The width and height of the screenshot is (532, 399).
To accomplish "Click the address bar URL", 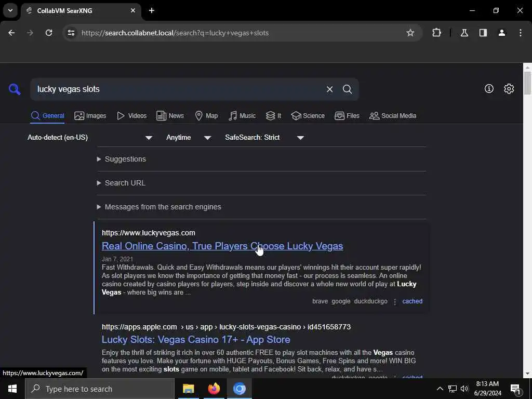I will coord(175,33).
